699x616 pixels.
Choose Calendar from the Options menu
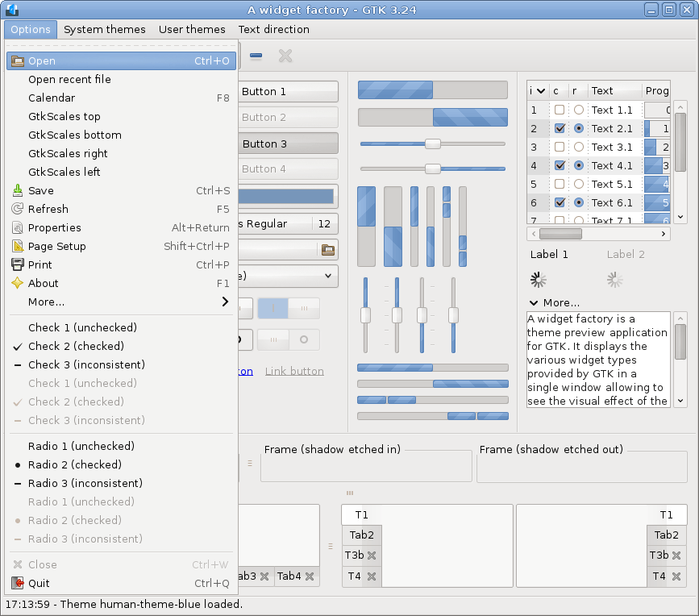121,98
